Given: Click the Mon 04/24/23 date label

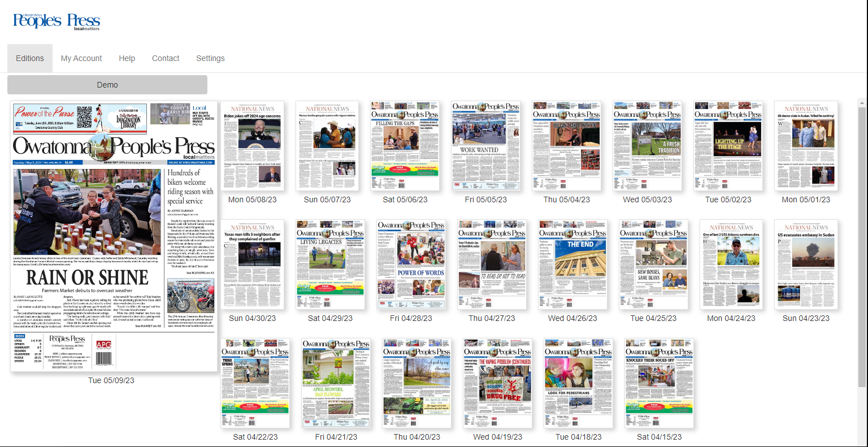Looking at the screenshot, I should point(731,318).
